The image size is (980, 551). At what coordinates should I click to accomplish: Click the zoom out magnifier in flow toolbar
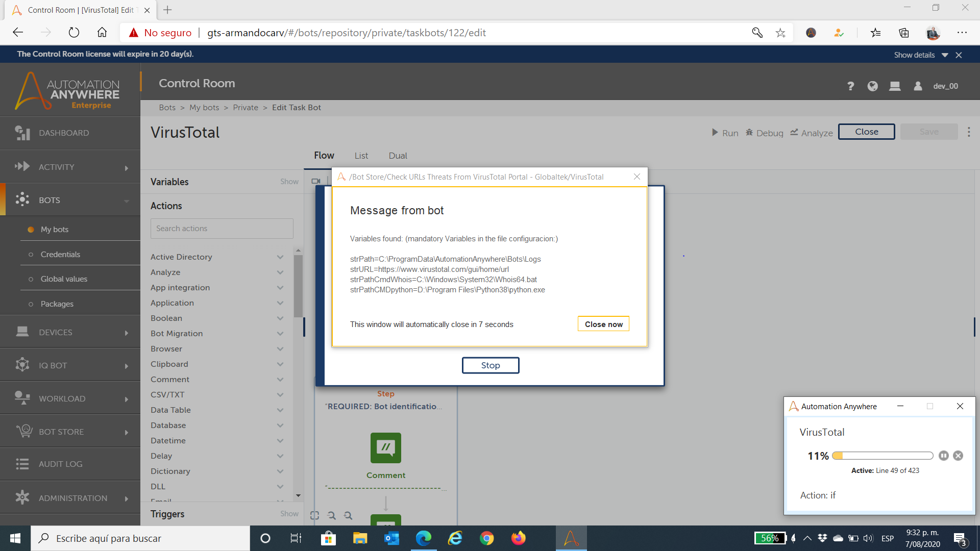point(332,515)
